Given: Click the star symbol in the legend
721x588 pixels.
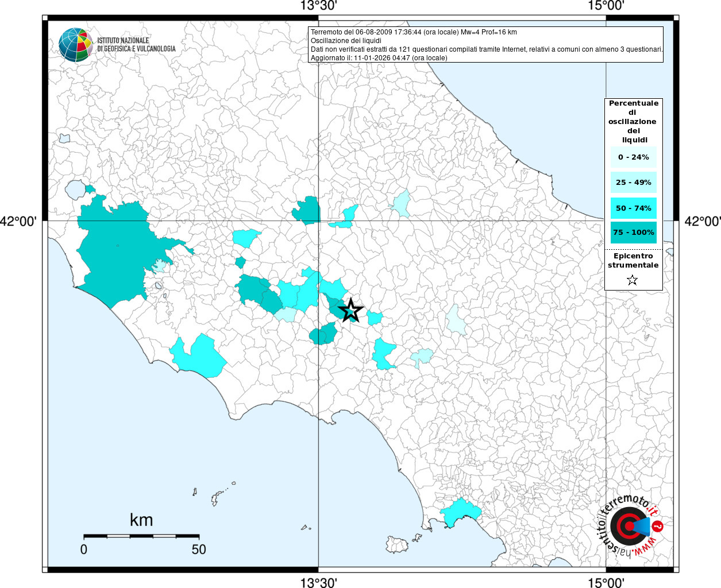Looking at the screenshot, I should pos(633,280).
